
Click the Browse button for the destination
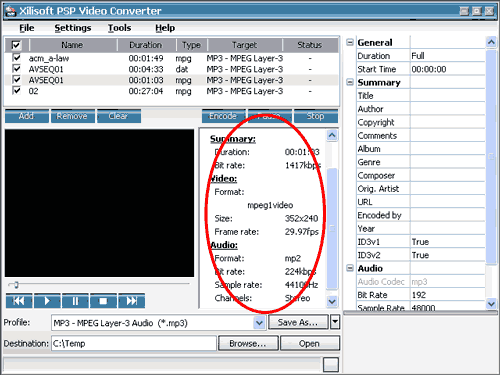pyautogui.click(x=248, y=343)
